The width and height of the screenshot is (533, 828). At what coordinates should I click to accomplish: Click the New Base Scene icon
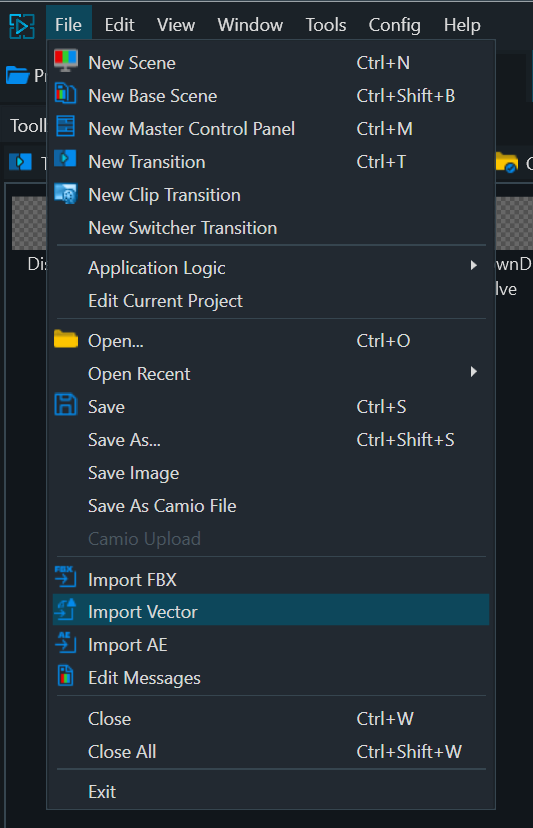click(x=66, y=94)
